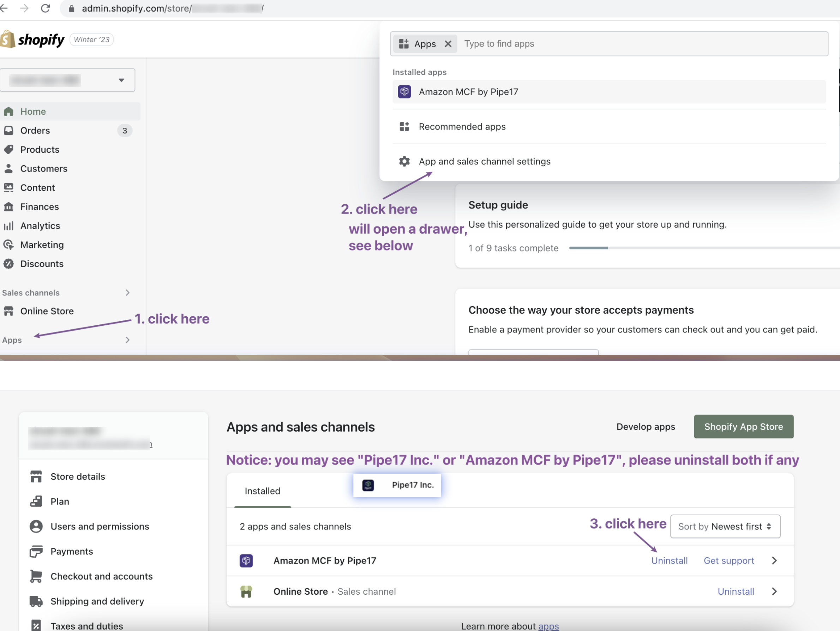Click the Customers person icon
Image resolution: width=840 pixels, height=631 pixels.
pos(9,169)
